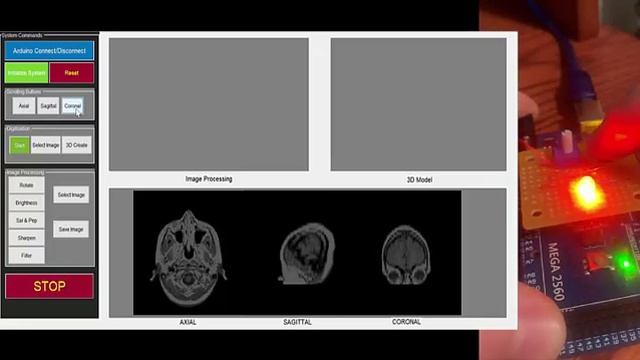Click the Filter button

coord(27,255)
